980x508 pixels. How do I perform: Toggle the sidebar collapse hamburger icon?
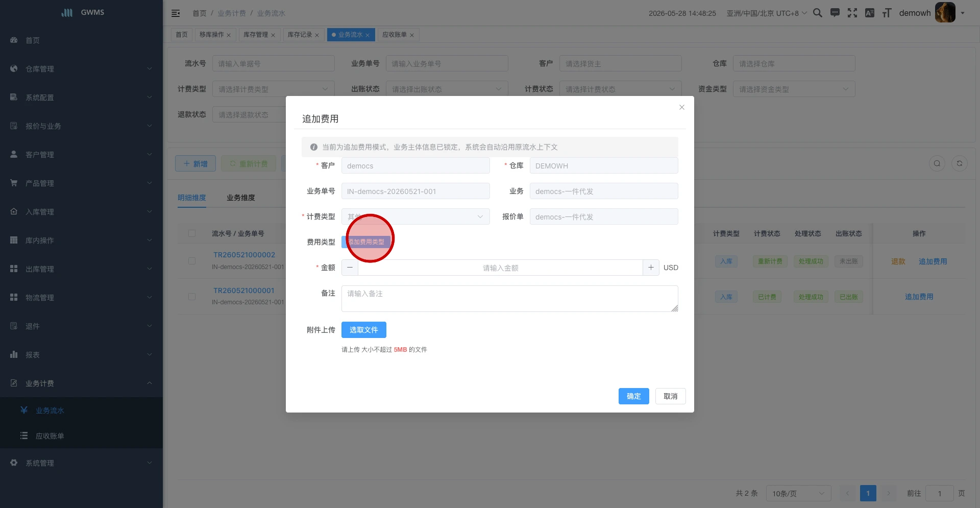click(x=176, y=13)
